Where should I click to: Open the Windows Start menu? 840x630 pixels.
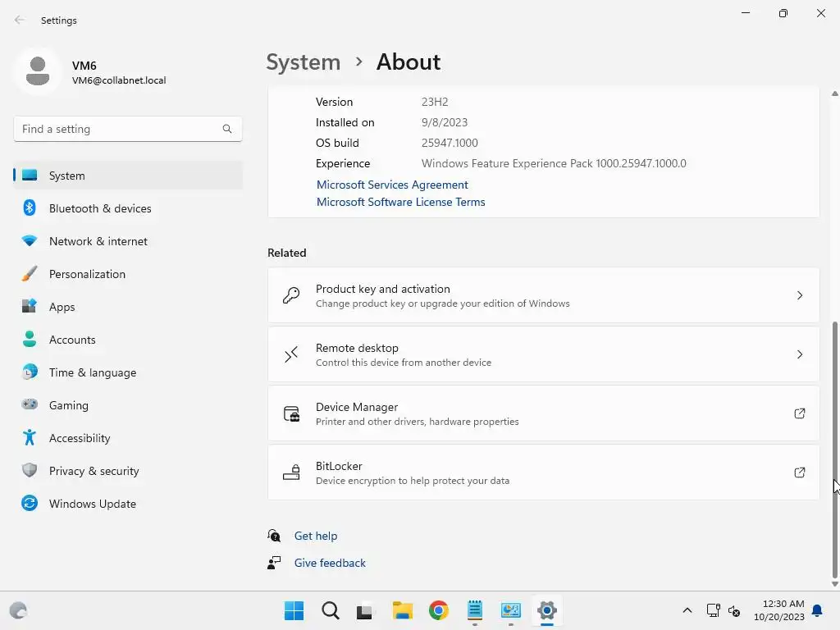click(294, 610)
